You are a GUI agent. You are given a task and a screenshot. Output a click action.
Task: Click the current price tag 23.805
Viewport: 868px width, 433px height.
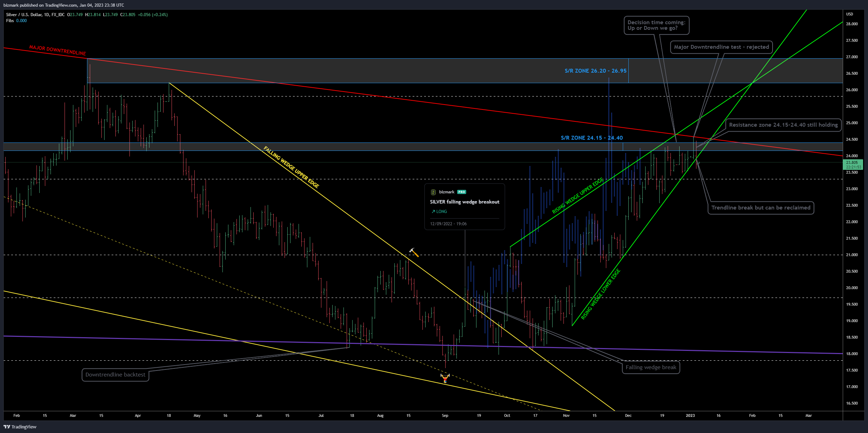853,165
